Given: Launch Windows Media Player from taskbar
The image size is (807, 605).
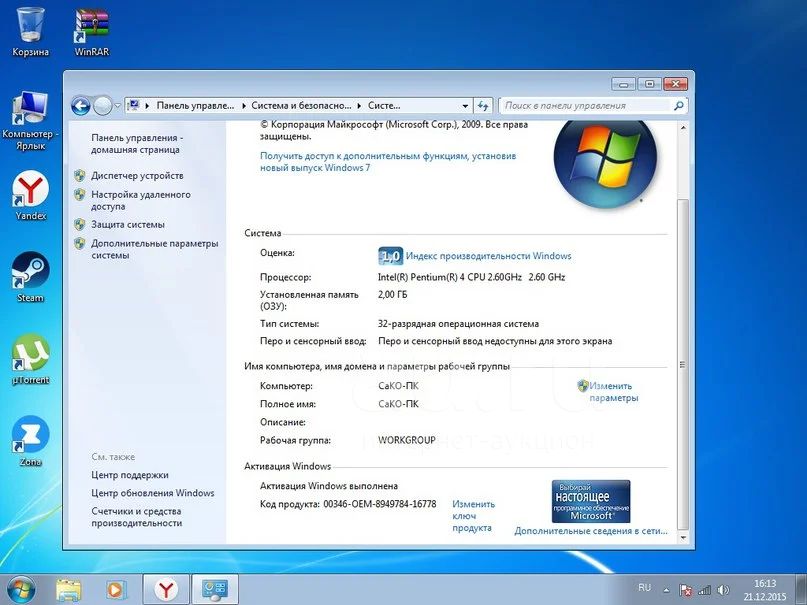Looking at the screenshot, I should tap(115, 590).
